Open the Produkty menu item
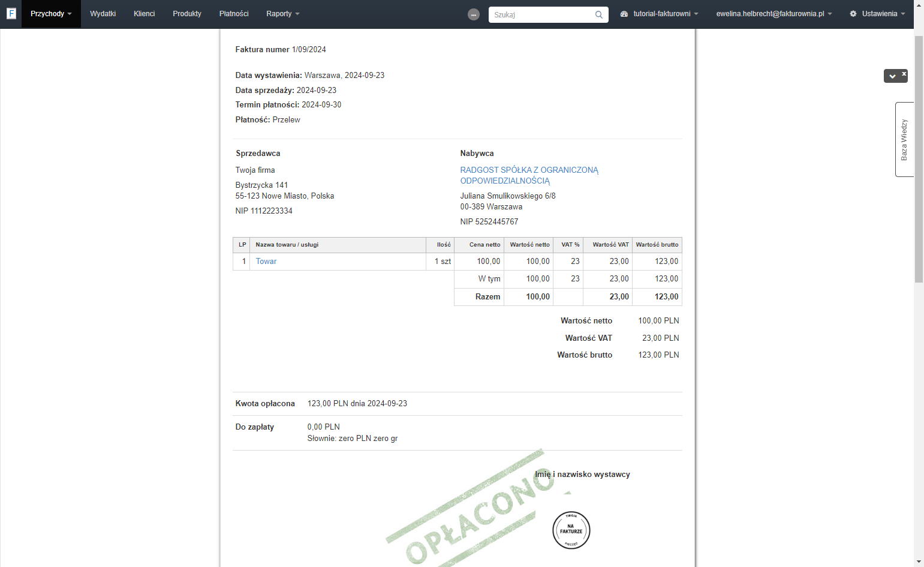The width and height of the screenshot is (924, 567). [187, 14]
